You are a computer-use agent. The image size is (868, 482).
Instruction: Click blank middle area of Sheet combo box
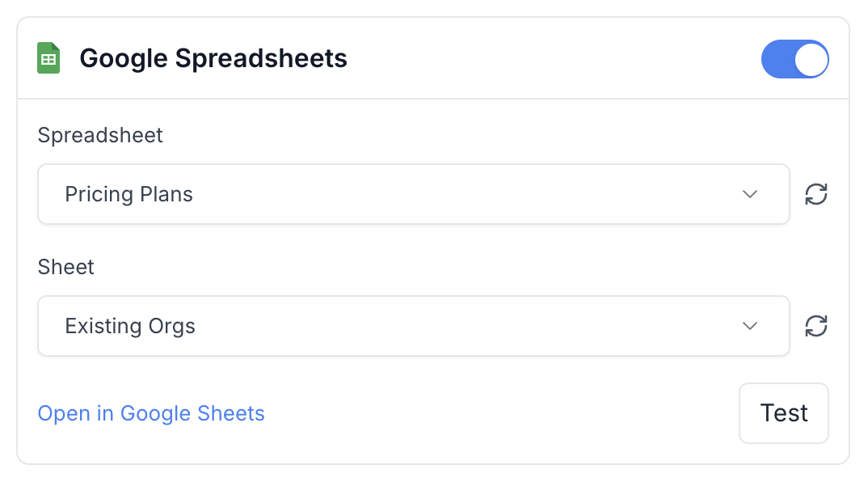[469, 326]
